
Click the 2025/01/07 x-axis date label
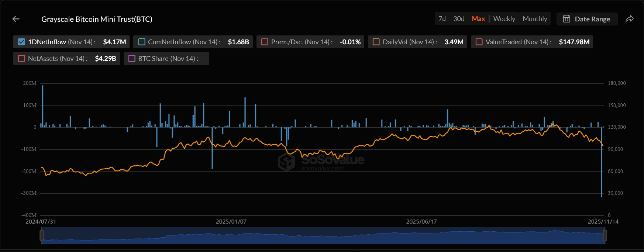pyautogui.click(x=231, y=222)
